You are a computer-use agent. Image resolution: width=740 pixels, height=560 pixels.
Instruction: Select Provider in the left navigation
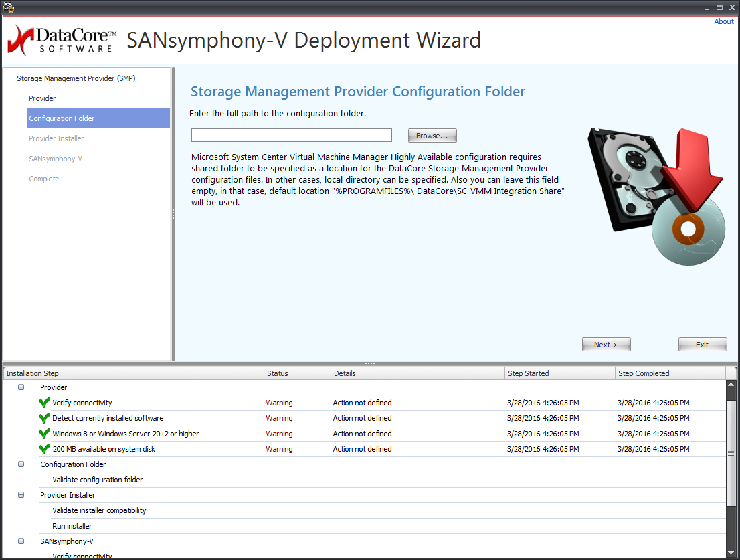pyautogui.click(x=42, y=98)
